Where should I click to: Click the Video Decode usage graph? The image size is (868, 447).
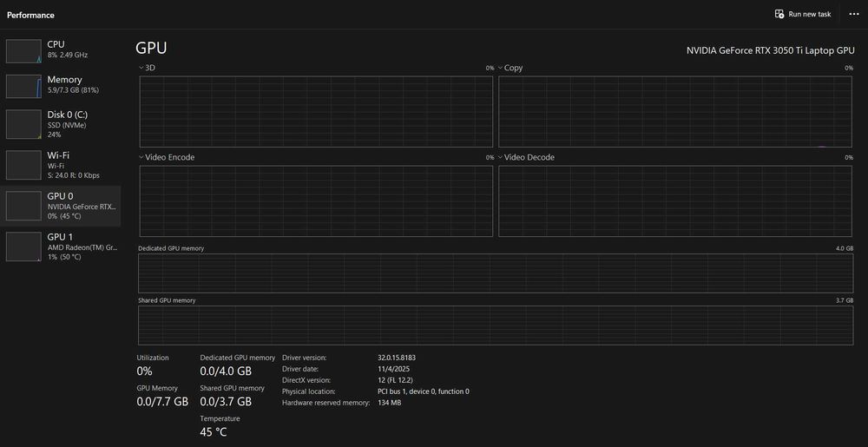pyautogui.click(x=675, y=201)
